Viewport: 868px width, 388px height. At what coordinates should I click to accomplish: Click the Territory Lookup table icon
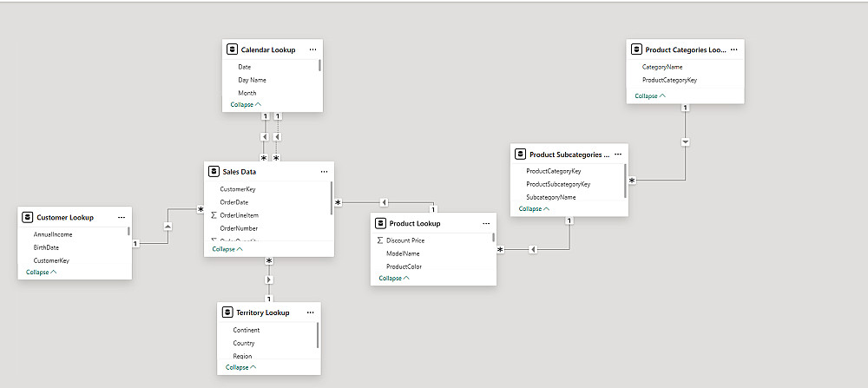229,312
